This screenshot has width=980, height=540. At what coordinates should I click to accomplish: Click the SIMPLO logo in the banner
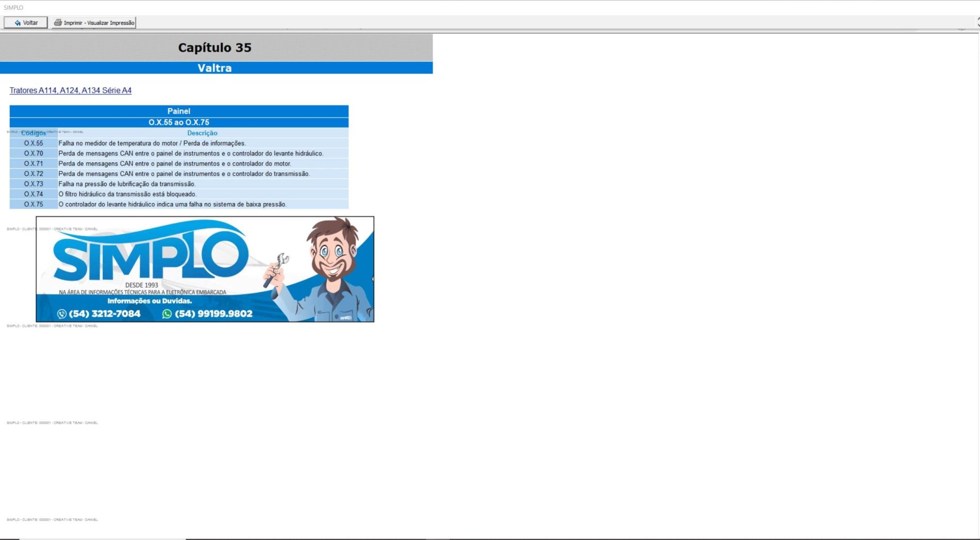point(151,255)
